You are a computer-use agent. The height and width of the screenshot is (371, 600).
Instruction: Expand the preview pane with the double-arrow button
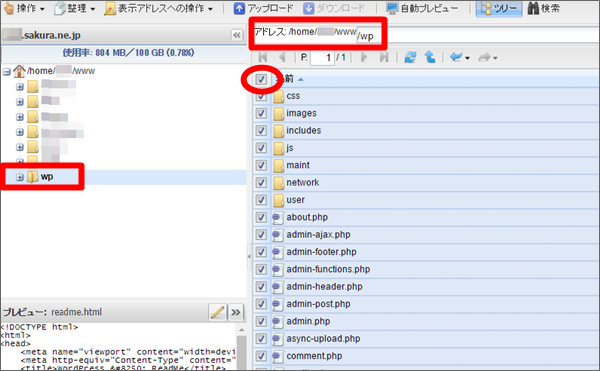click(236, 312)
